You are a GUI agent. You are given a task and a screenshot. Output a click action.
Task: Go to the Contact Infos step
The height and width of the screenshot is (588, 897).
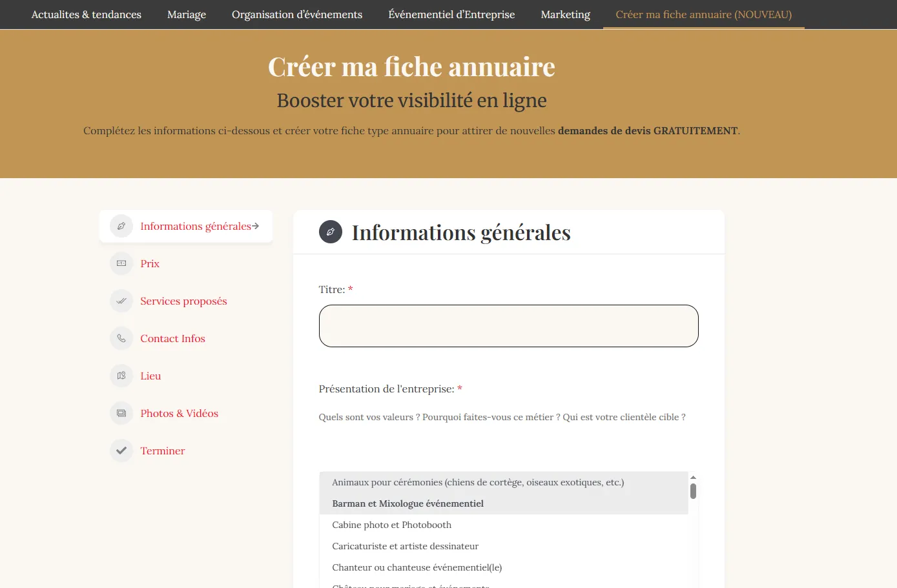click(172, 338)
